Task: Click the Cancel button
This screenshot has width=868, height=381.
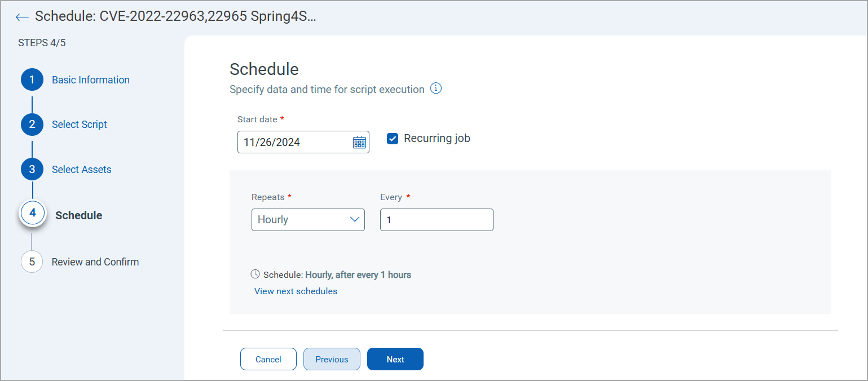Action: click(268, 359)
